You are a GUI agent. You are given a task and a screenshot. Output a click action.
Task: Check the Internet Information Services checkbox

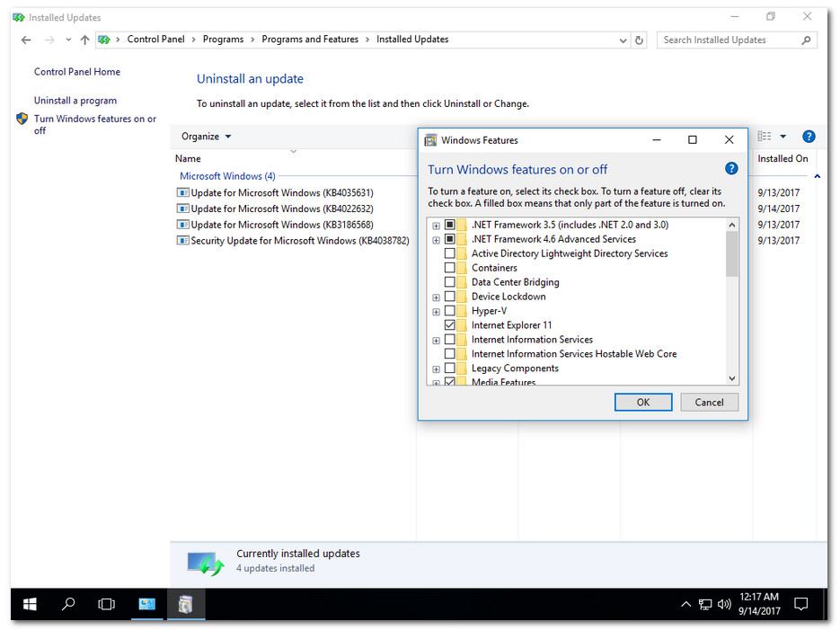(450, 339)
